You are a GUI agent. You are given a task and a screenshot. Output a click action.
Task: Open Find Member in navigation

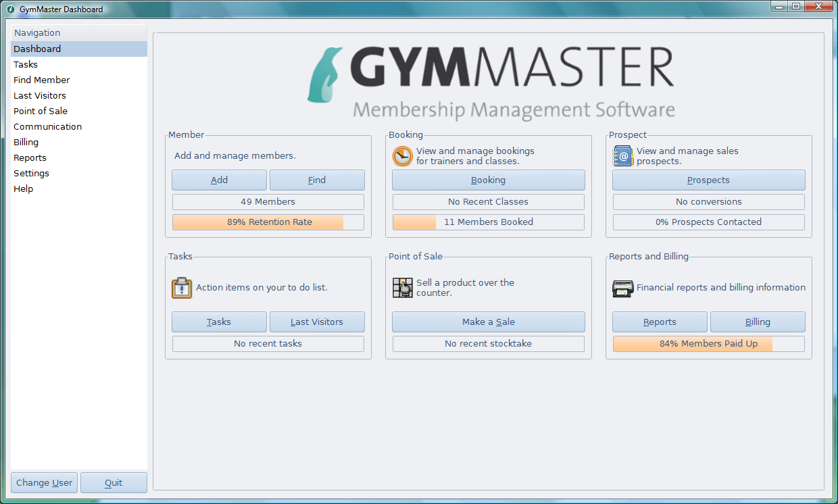coord(42,80)
